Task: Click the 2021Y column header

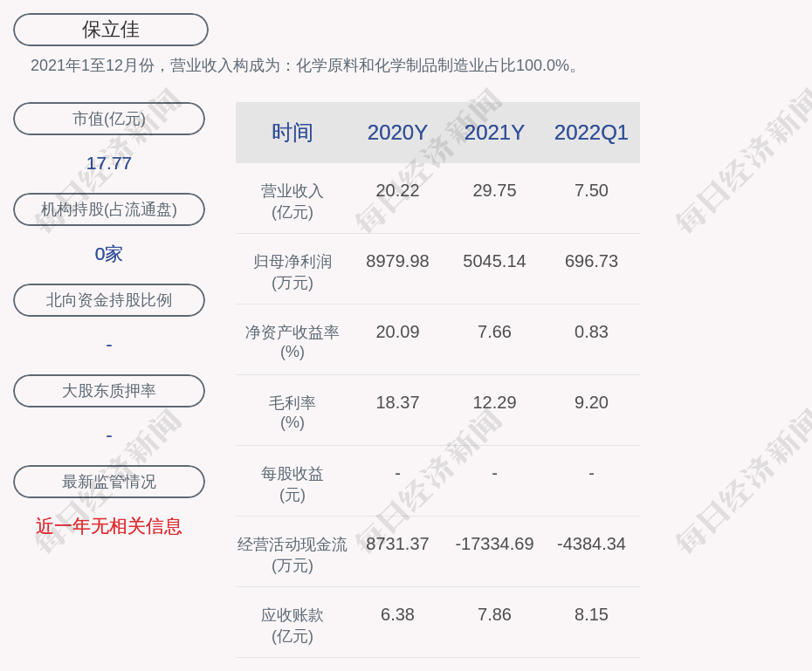Action: (x=494, y=133)
